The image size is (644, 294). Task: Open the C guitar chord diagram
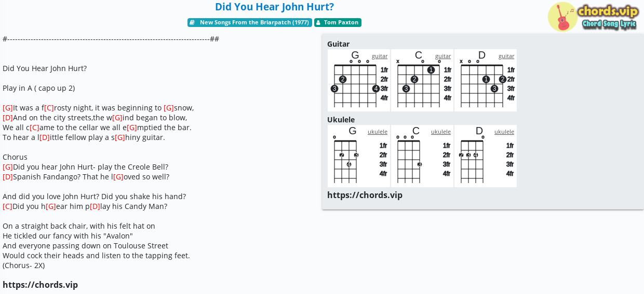(x=422, y=80)
